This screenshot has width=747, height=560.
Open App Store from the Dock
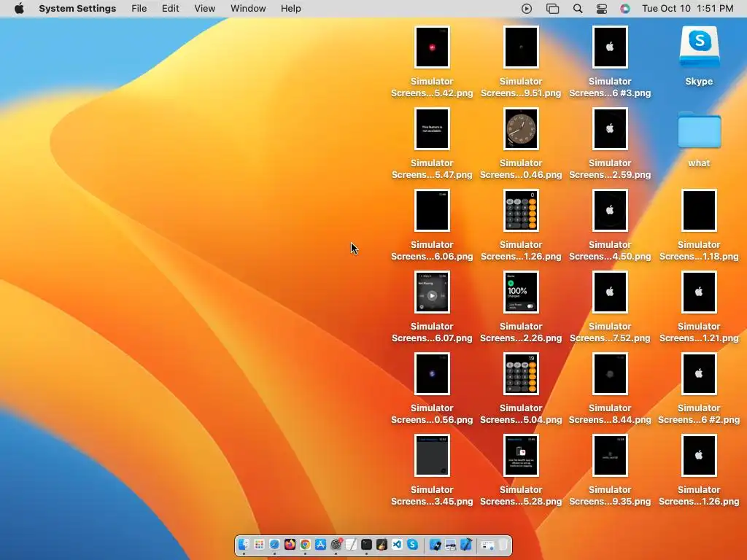tap(321, 544)
